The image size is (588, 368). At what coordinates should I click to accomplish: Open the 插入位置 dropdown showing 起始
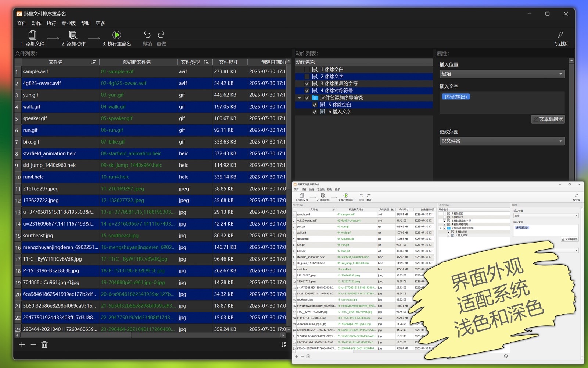click(x=502, y=74)
